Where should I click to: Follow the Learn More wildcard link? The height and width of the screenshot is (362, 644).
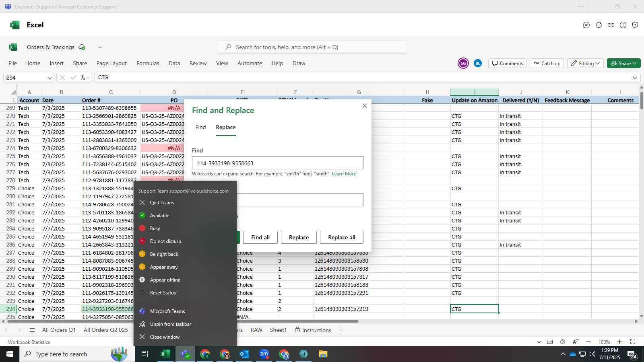point(344,174)
